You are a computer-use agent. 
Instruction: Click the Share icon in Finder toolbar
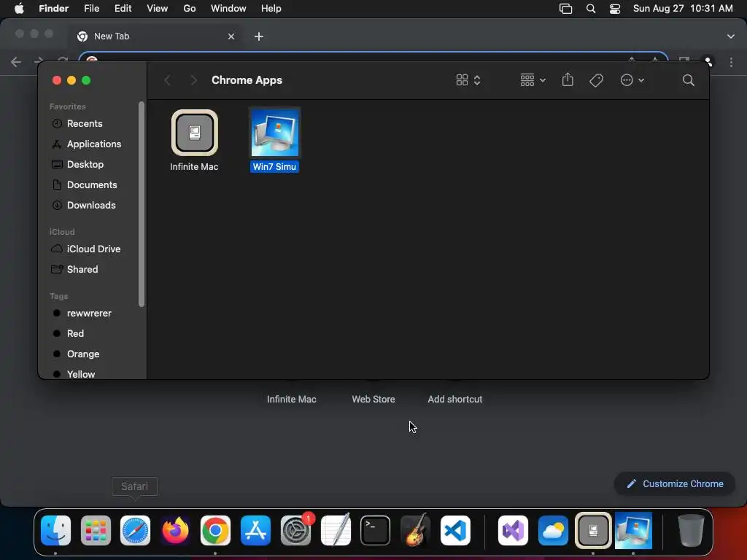pyautogui.click(x=568, y=80)
